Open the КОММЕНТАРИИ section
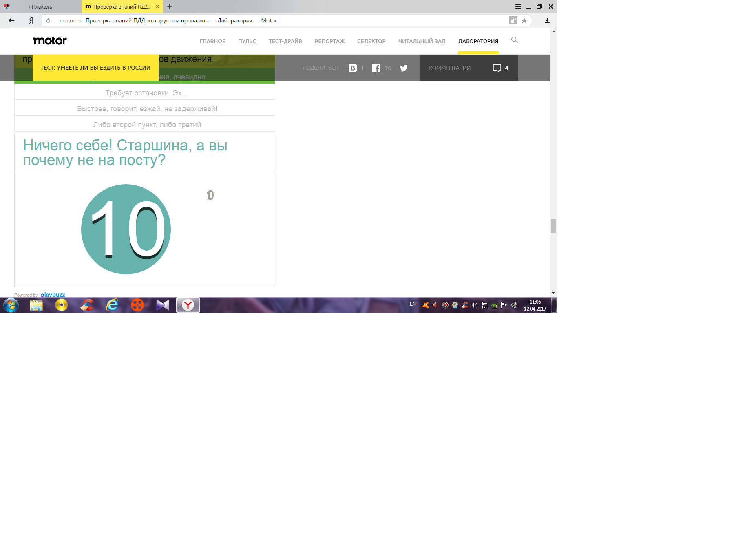 450,68
